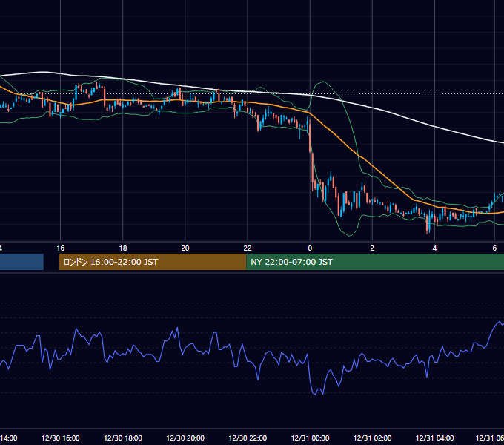Click the 4 hour label on price chart axis
Viewport: 504px width, 445px height.
pyautogui.click(x=434, y=248)
